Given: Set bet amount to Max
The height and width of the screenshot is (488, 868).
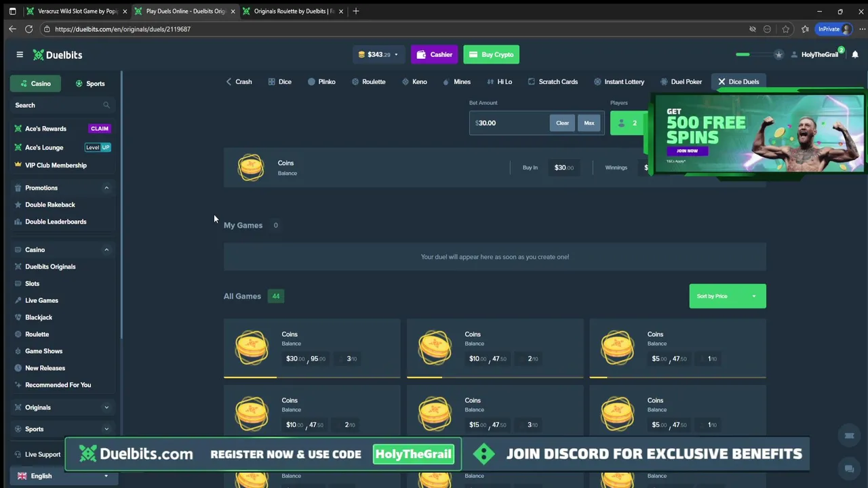Looking at the screenshot, I should [x=589, y=123].
